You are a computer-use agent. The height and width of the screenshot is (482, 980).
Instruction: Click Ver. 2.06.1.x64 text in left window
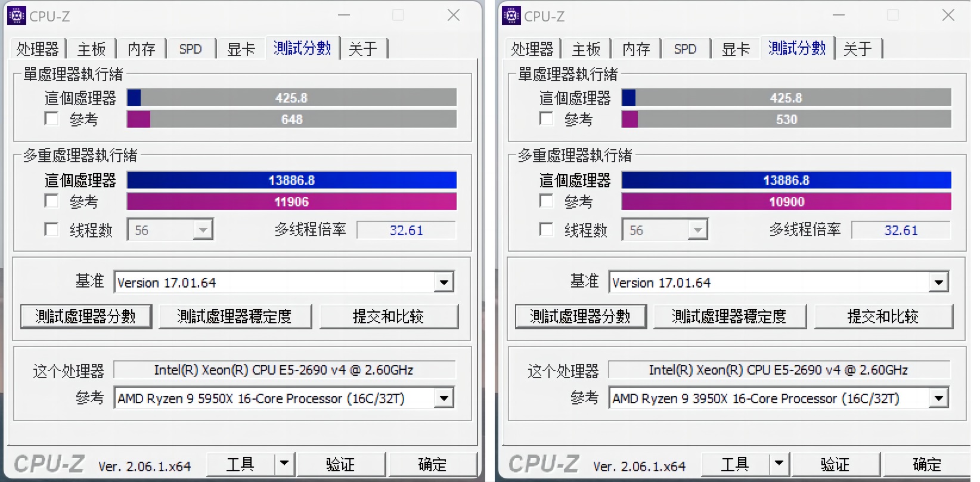pyautogui.click(x=145, y=466)
